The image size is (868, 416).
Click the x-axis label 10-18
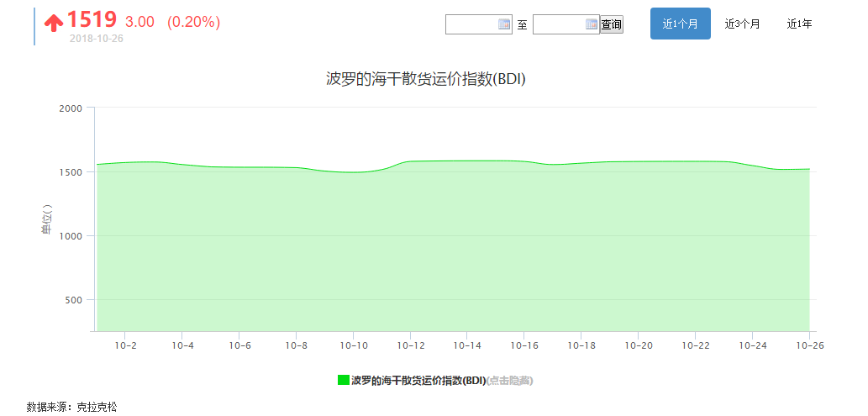581,345
